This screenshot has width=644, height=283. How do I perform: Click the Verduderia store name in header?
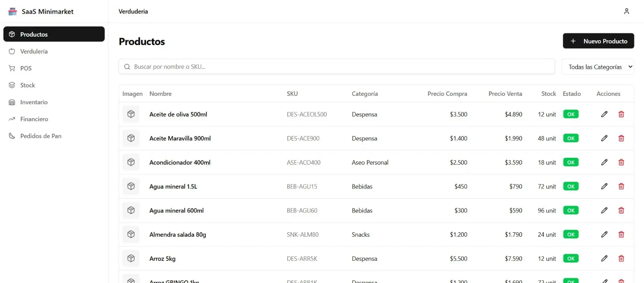(133, 11)
